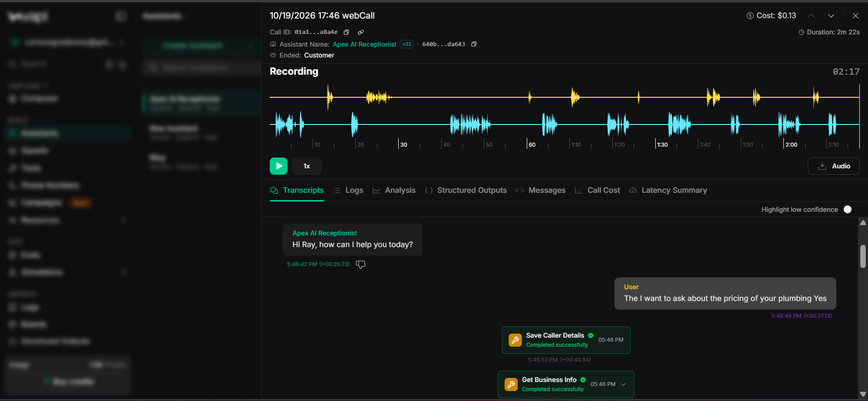The image size is (868, 401).
Task: Open the Call Cost tab
Action: point(597,190)
